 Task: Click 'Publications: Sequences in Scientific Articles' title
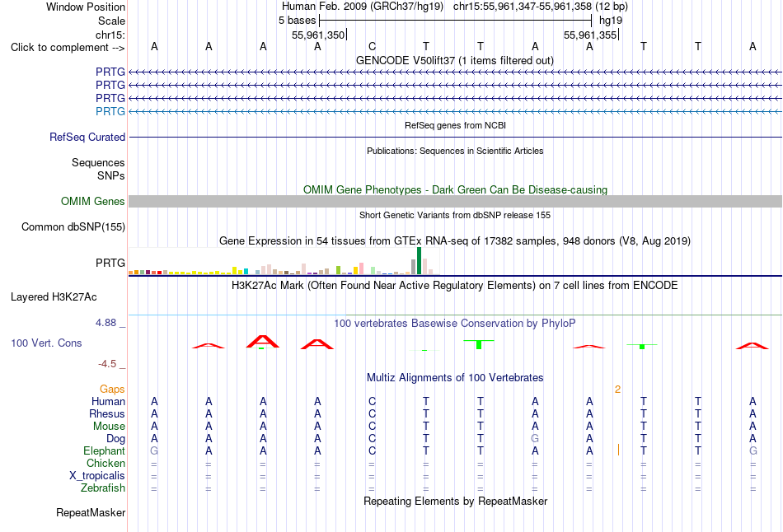(455, 152)
